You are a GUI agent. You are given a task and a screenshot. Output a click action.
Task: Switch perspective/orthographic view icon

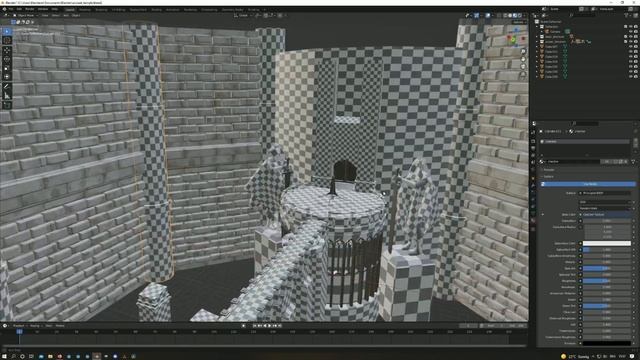523,74
